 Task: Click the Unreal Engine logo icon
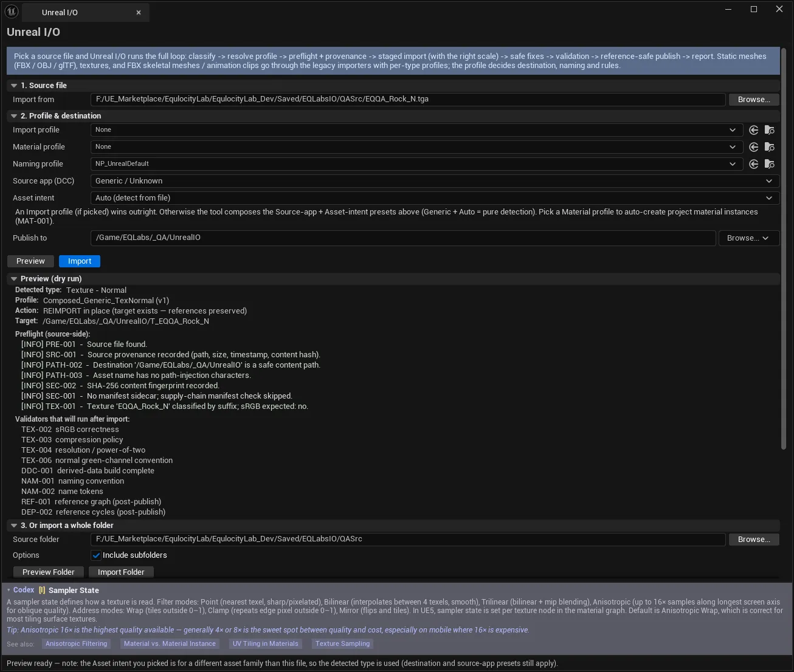pyautogui.click(x=12, y=11)
